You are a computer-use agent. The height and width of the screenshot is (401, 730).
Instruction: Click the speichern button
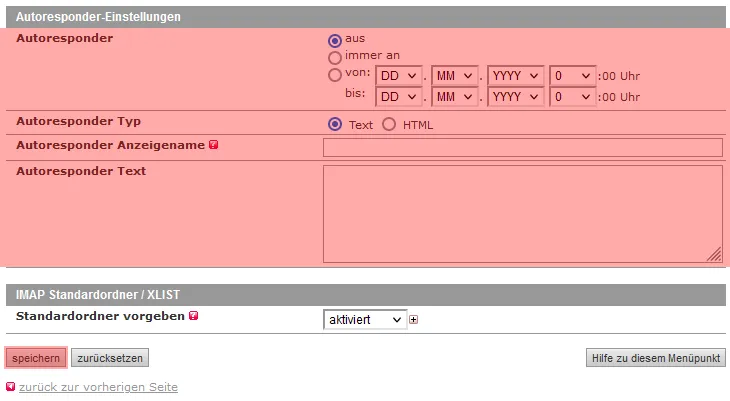[36, 358]
